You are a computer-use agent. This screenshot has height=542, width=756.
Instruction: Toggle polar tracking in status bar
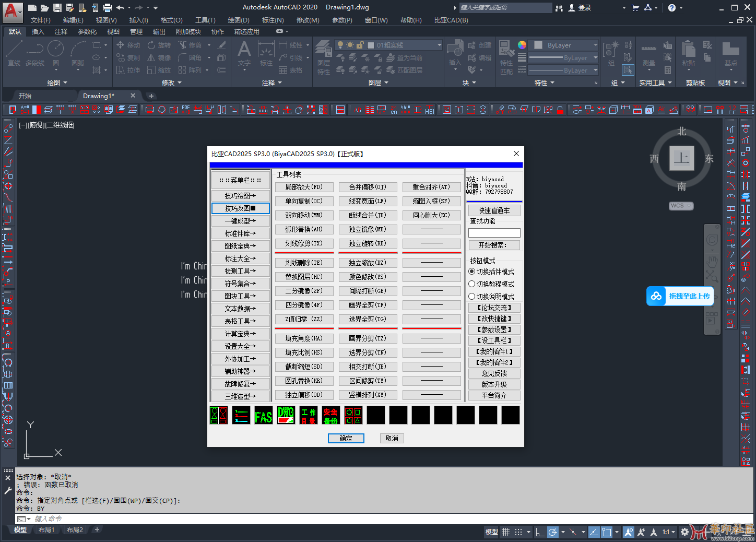(x=553, y=532)
